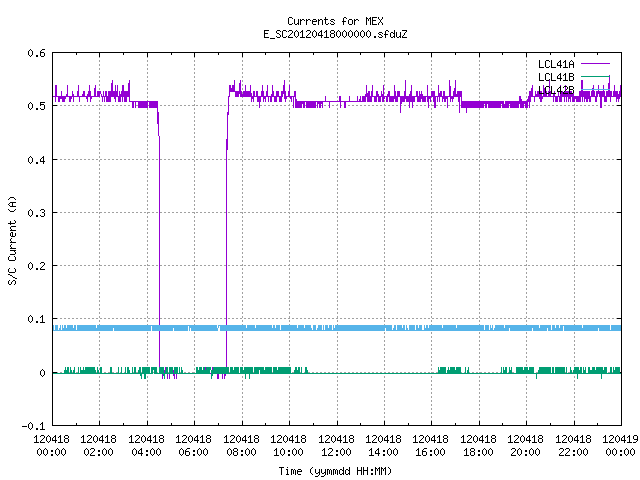Click the 0.4 y-axis tick label
Viewport: 640px width, 480px height.
point(36,160)
